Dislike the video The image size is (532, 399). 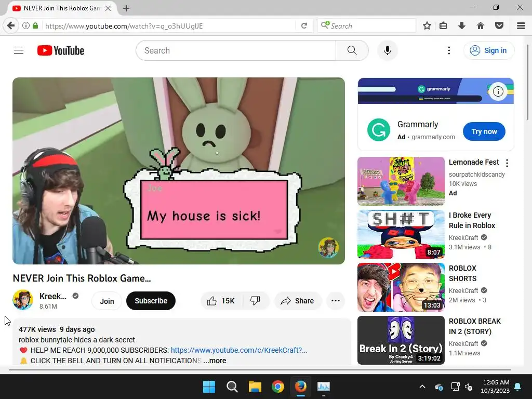pyautogui.click(x=256, y=301)
